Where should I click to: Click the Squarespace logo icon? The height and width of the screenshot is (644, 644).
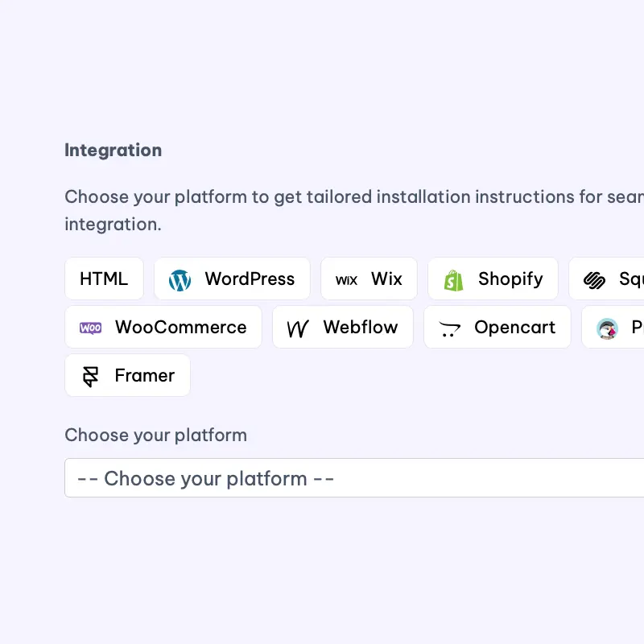[594, 280]
